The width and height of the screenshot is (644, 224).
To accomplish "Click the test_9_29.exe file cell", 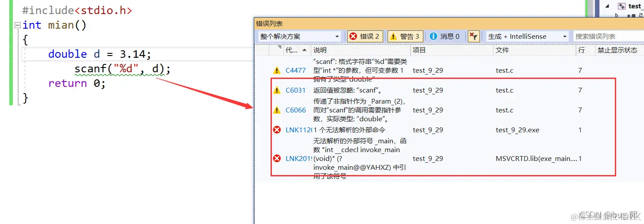I will (517, 130).
